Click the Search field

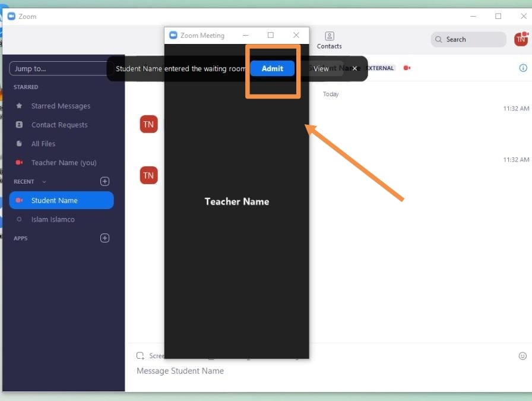[x=468, y=39]
